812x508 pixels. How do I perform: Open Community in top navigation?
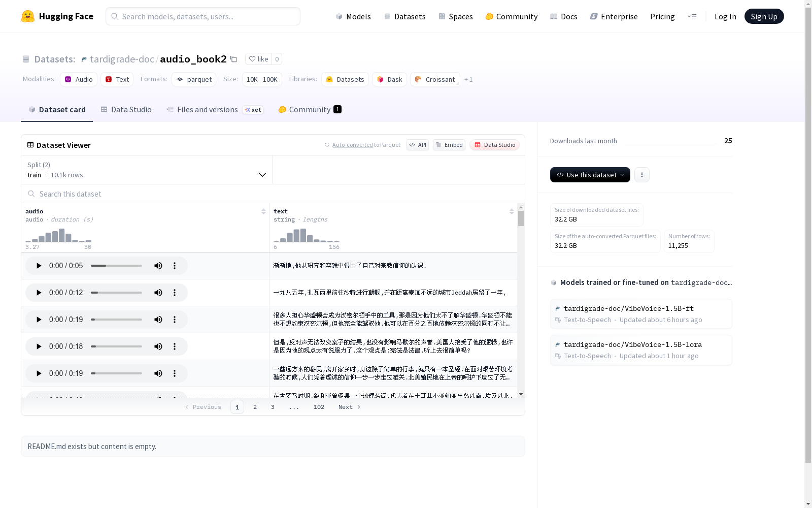point(512,16)
